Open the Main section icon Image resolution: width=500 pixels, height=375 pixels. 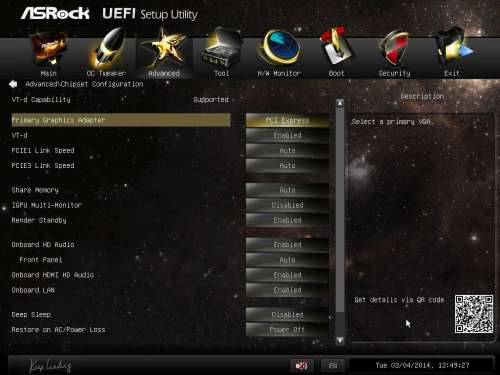pyautogui.click(x=49, y=48)
